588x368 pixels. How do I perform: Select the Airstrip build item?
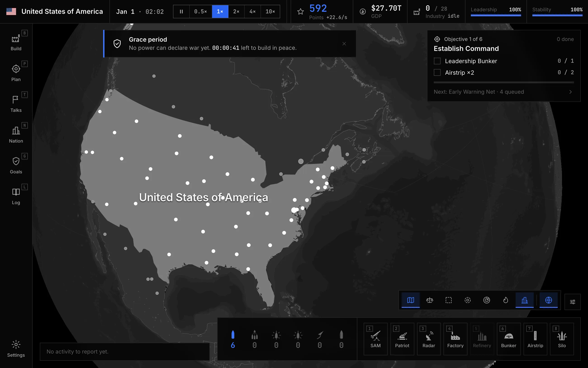point(535,339)
